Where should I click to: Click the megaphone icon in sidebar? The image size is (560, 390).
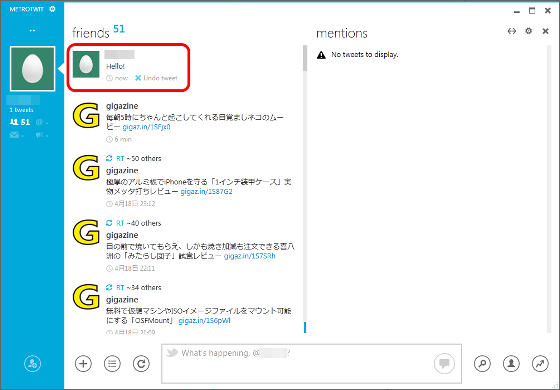pyautogui.click(x=42, y=135)
